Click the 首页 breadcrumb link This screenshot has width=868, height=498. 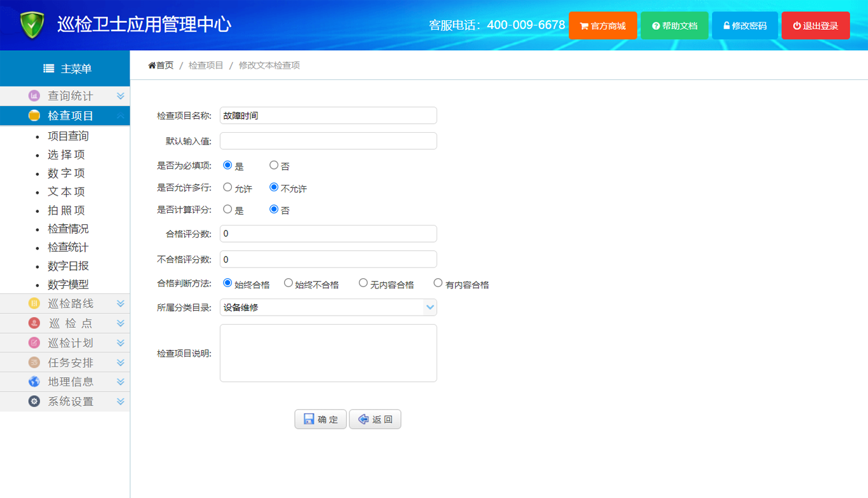(x=161, y=65)
